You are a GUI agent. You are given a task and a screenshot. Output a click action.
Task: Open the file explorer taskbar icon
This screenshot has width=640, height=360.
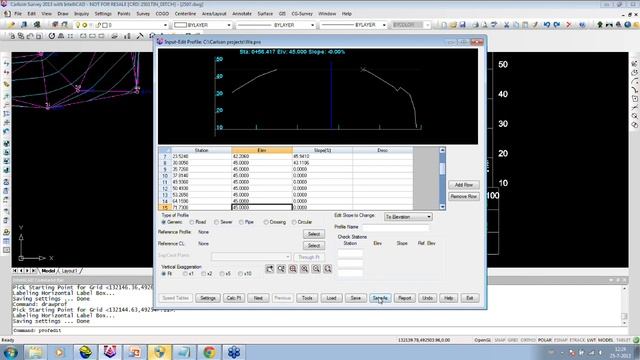pos(35,352)
